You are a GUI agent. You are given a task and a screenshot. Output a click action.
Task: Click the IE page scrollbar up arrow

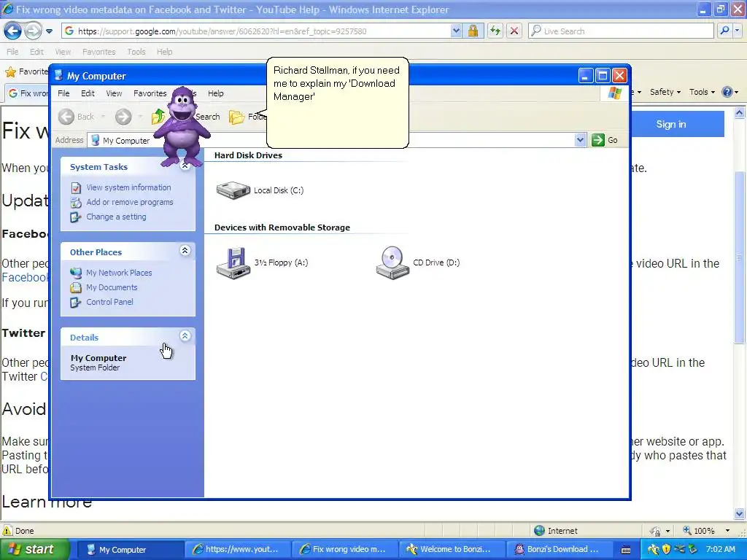pyautogui.click(x=740, y=113)
